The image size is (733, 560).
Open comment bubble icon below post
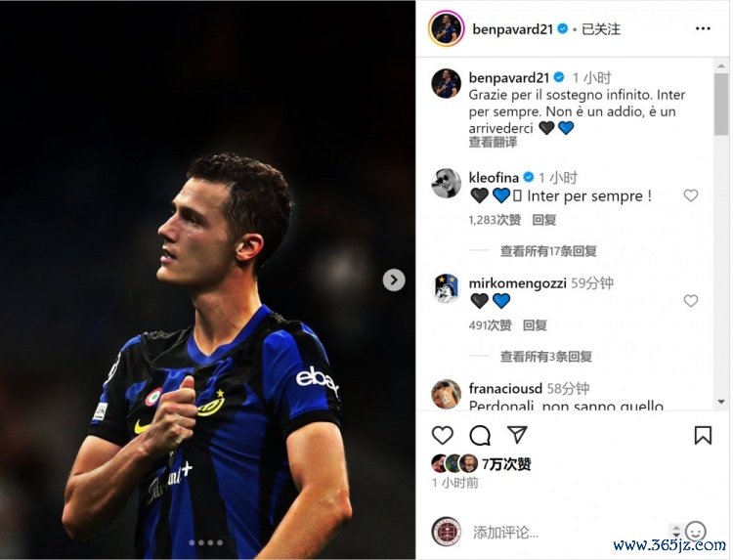pyautogui.click(x=480, y=435)
